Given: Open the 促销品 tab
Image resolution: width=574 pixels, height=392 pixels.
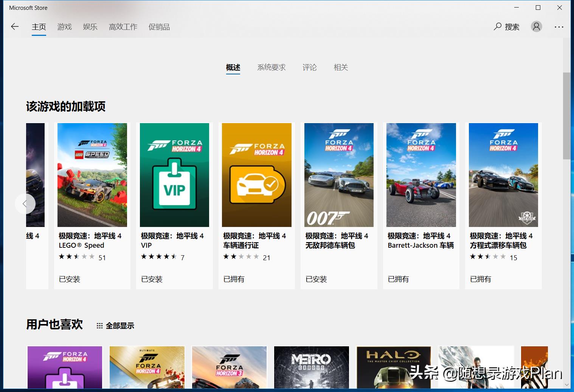Looking at the screenshot, I should [159, 27].
